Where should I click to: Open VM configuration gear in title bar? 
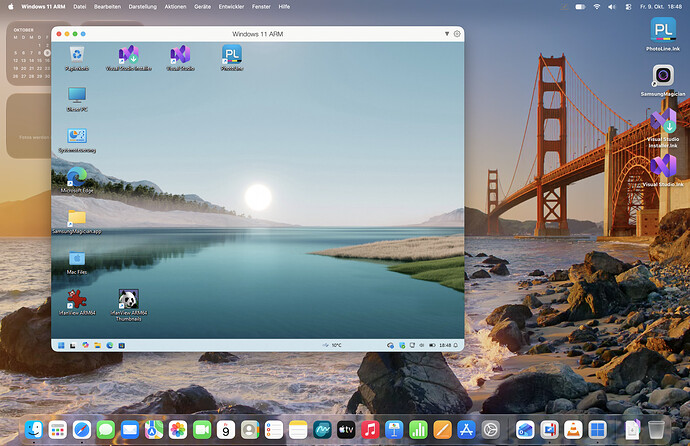[457, 34]
